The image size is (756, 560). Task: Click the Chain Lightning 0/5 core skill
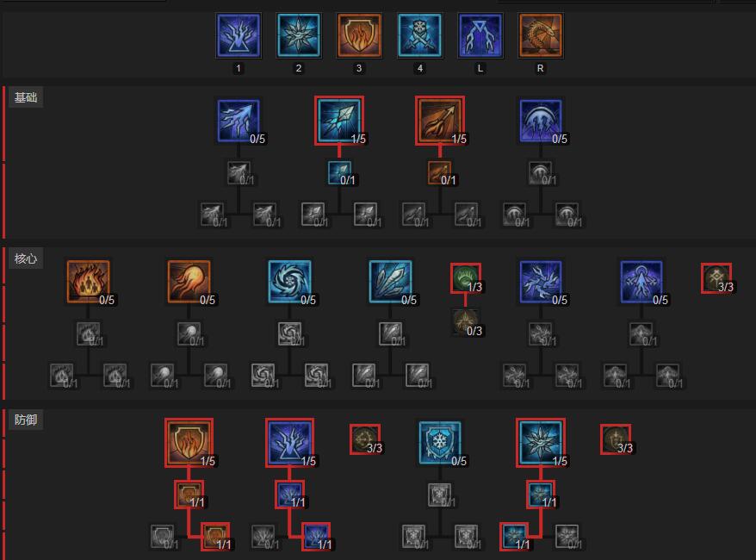point(541,283)
